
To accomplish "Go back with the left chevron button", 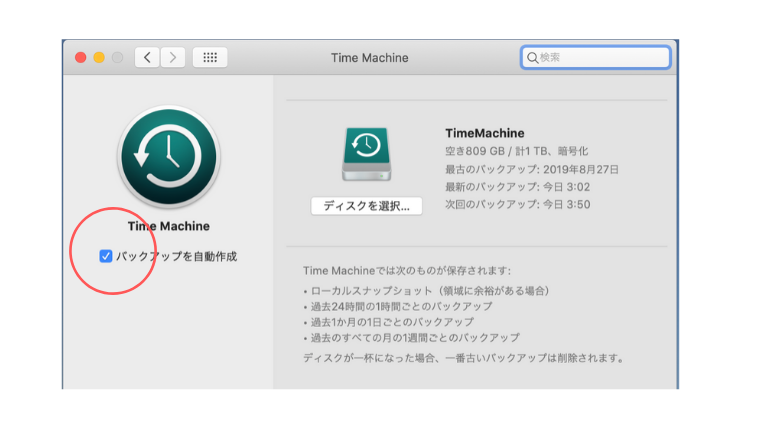I will 147,58.
